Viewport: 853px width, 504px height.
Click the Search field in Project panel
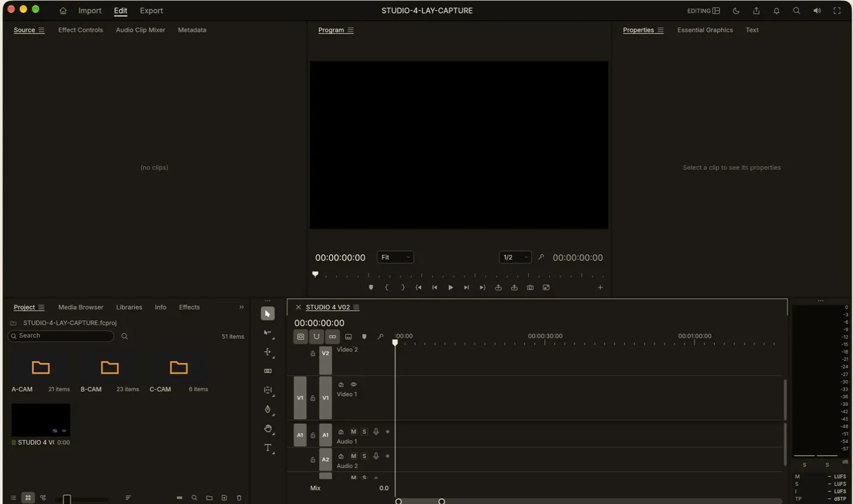pos(61,336)
